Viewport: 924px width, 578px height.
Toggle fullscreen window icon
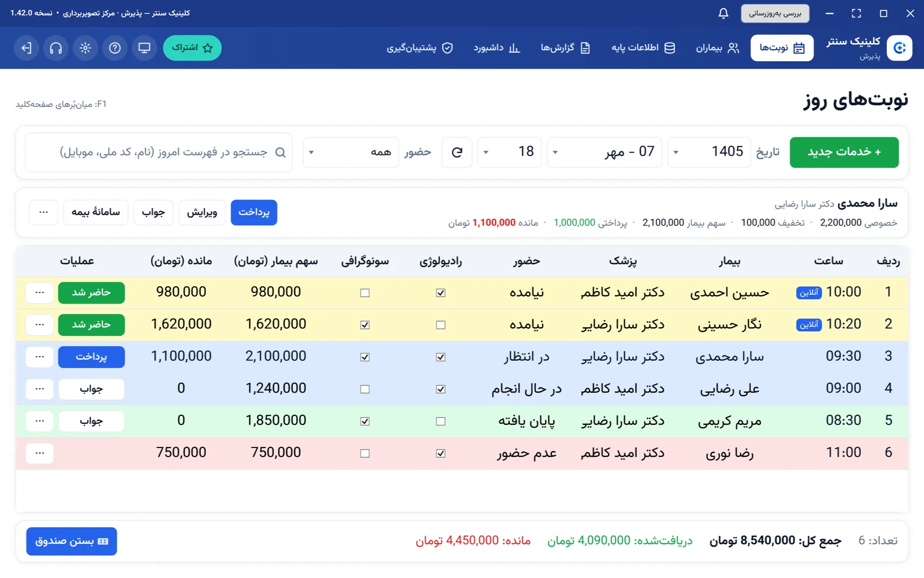click(x=856, y=13)
